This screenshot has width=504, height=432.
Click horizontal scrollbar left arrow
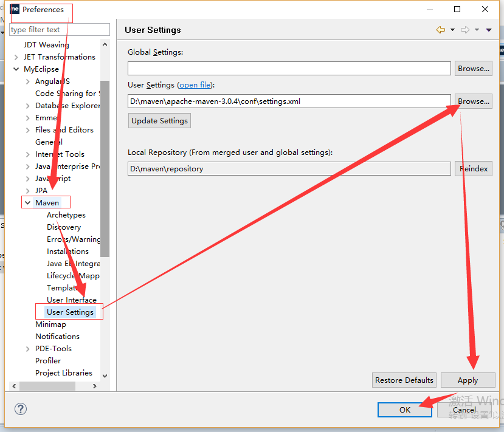coord(14,386)
